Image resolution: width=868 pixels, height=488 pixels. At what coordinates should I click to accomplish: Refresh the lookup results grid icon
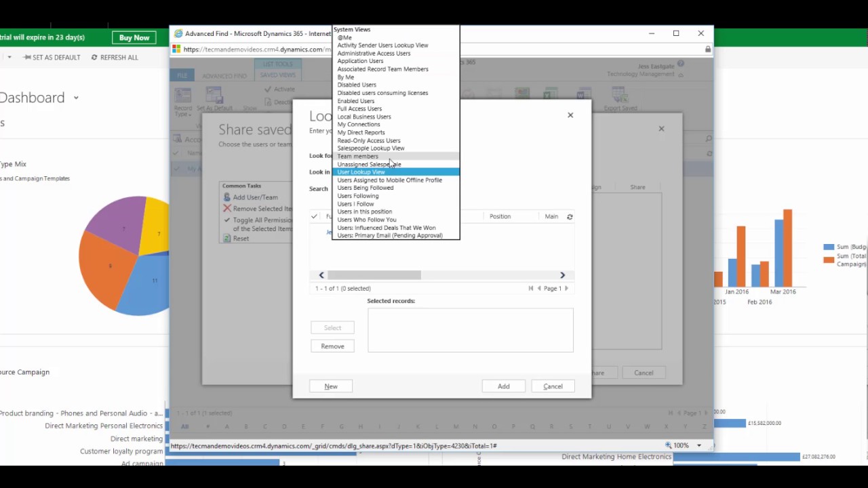(x=570, y=217)
